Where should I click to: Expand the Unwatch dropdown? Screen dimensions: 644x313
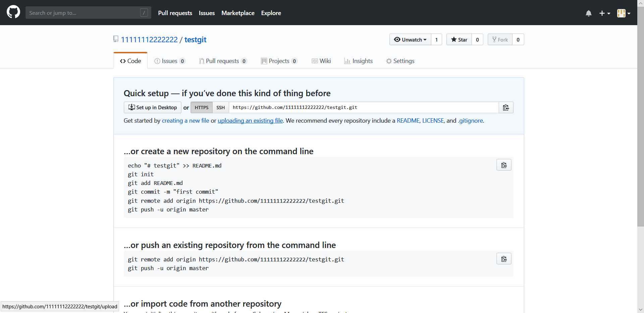click(x=410, y=40)
